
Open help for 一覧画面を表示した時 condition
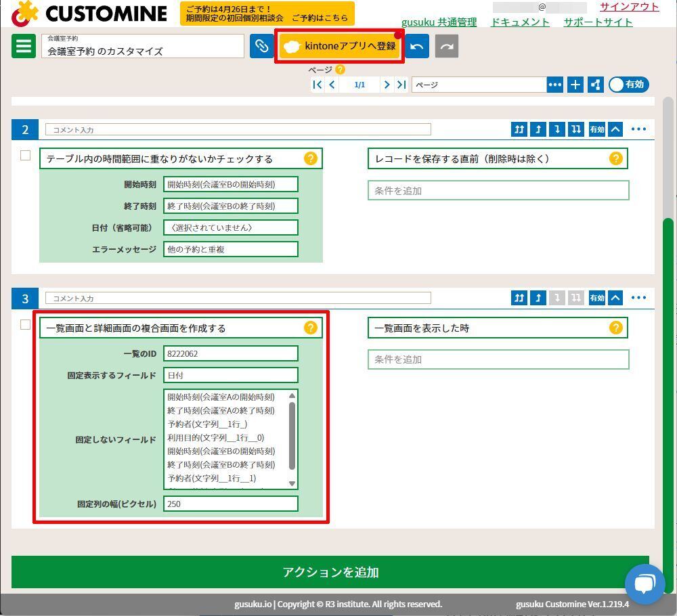tap(615, 328)
